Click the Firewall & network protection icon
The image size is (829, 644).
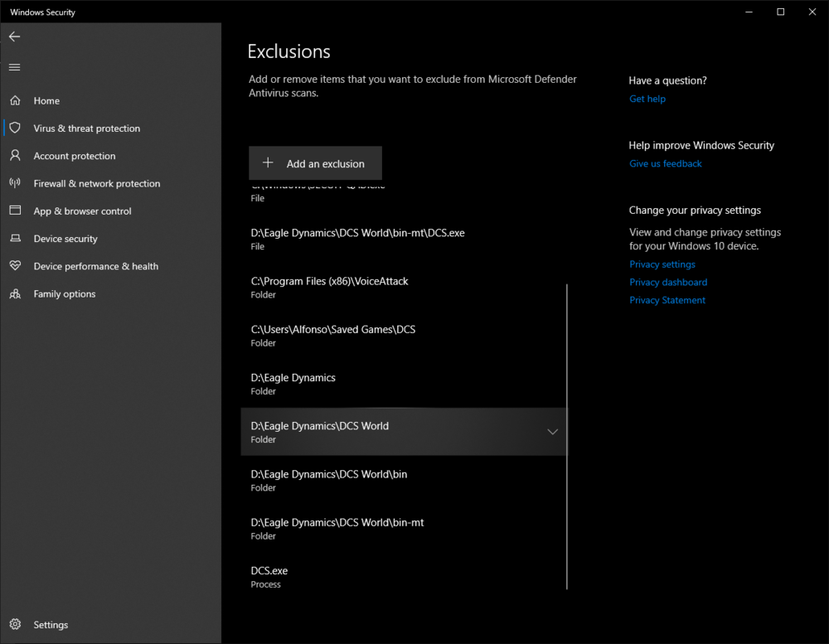click(x=15, y=183)
